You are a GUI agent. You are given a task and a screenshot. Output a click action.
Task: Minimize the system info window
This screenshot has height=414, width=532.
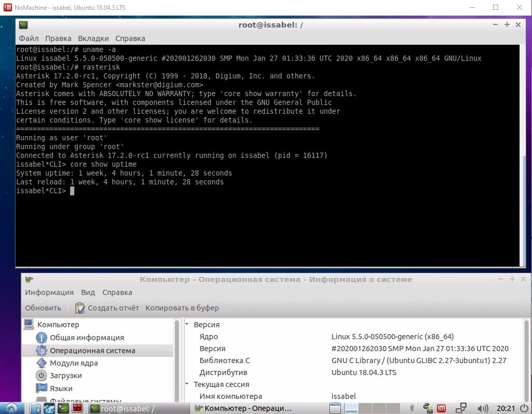point(500,279)
